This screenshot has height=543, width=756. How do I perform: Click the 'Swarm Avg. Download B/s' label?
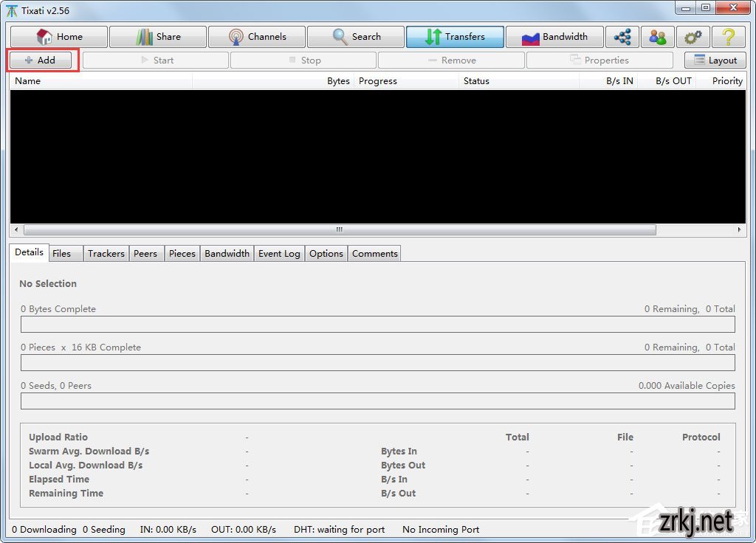(89, 451)
